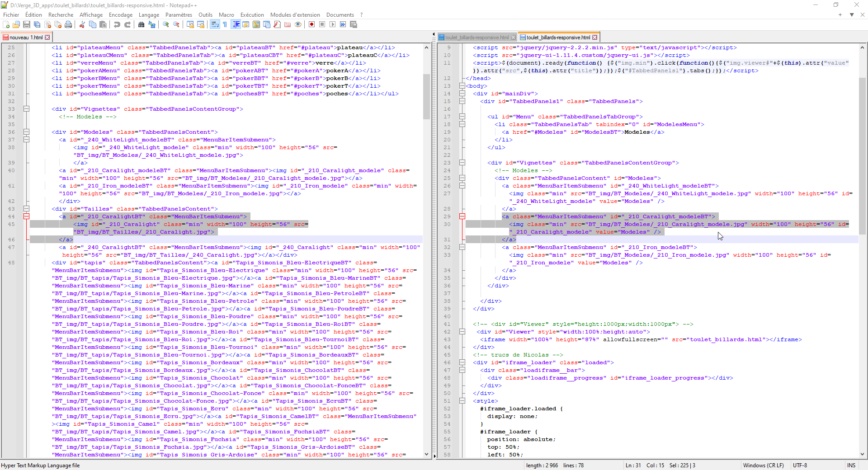
Task: Toggle Show All Characters pilcrow button
Action: pos(225,24)
